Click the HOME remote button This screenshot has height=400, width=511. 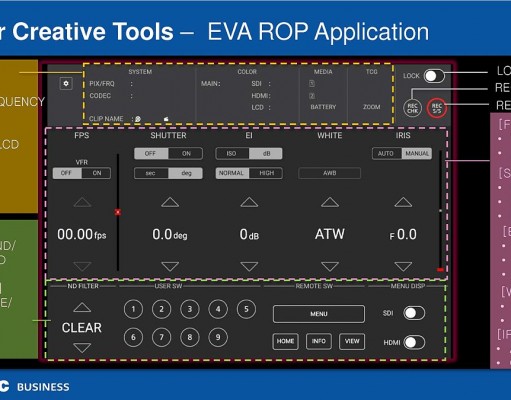click(x=285, y=341)
